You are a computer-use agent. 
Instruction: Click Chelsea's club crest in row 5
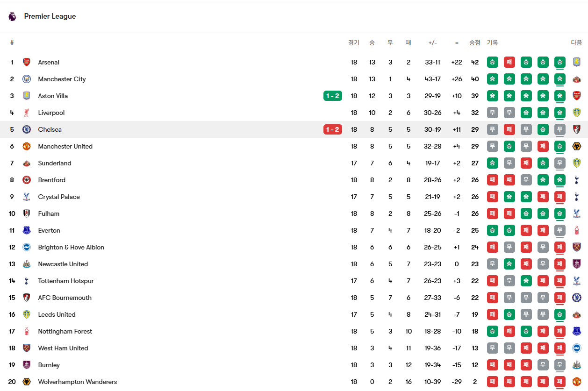(27, 129)
